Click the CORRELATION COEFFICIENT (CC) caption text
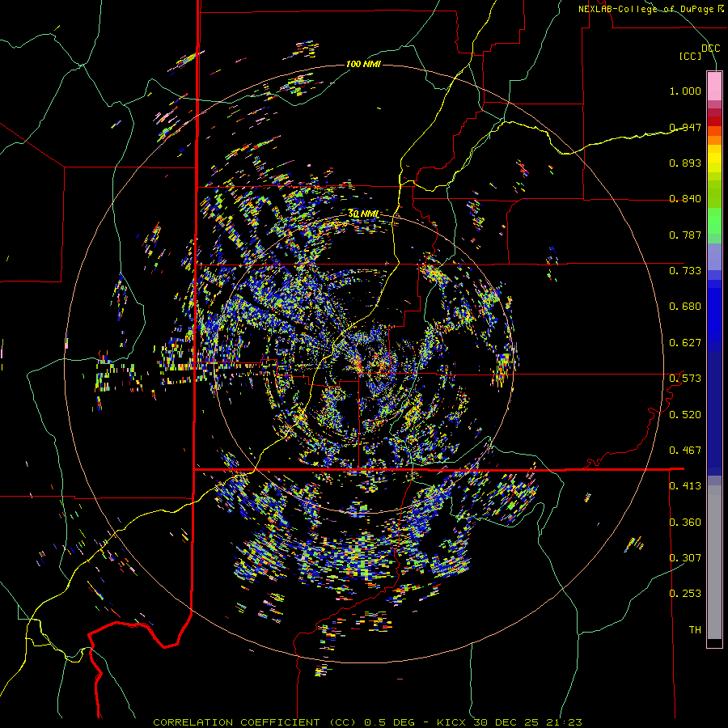 (x=255, y=722)
